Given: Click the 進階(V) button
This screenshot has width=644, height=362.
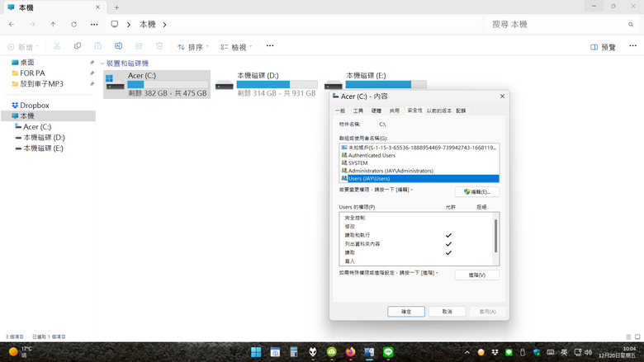Looking at the screenshot, I should click(477, 275).
